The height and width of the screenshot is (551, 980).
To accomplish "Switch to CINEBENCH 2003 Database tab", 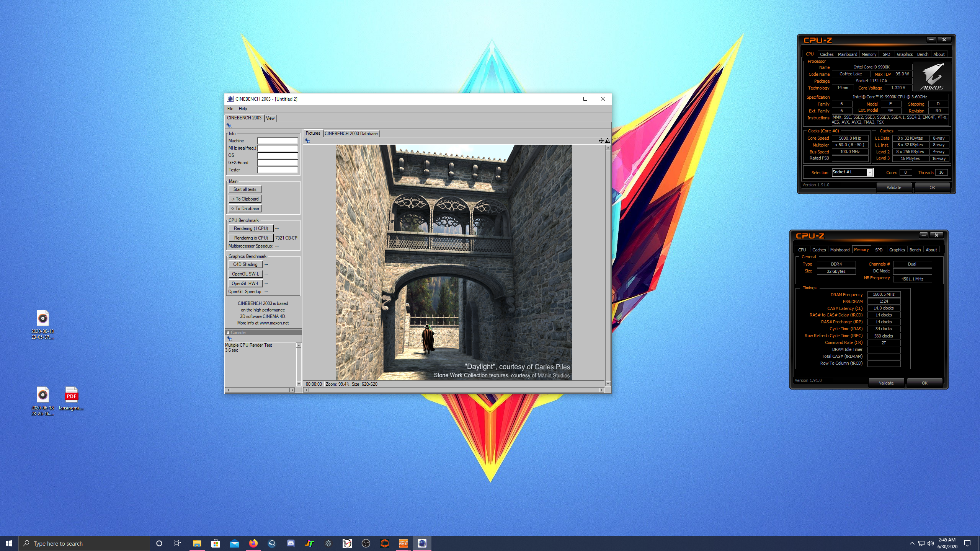I will click(x=351, y=134).
